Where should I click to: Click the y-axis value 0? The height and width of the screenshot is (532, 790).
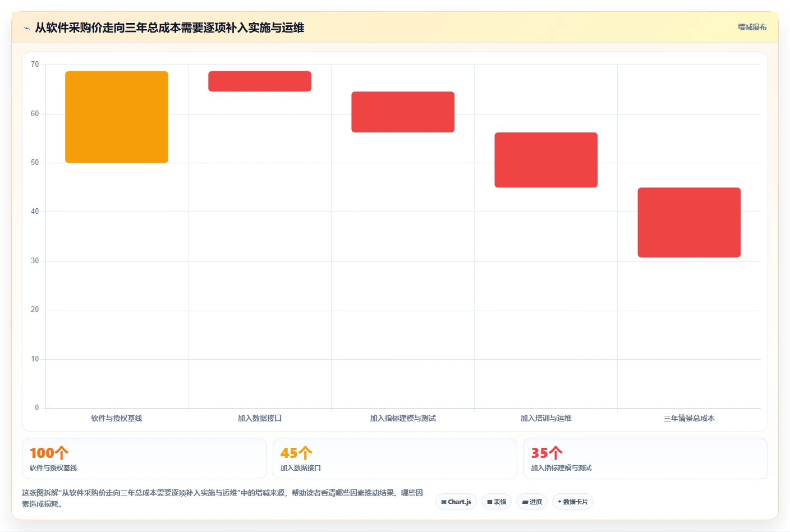pyautogui.click(x=37, y=408)
